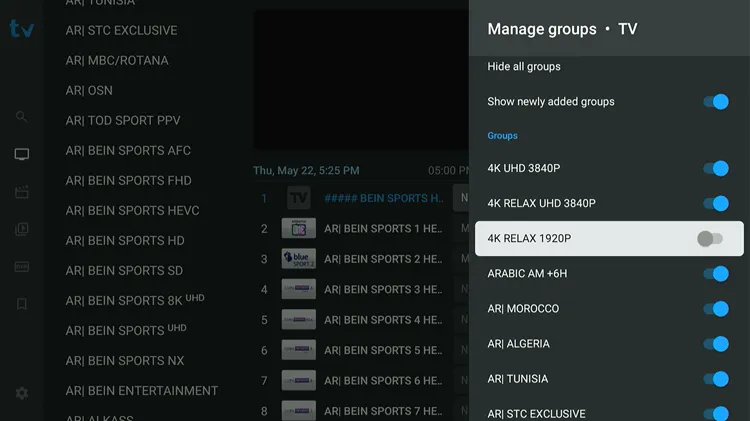
Task: Open AR| BEIN SPORTS NX group
Action: 125,361
